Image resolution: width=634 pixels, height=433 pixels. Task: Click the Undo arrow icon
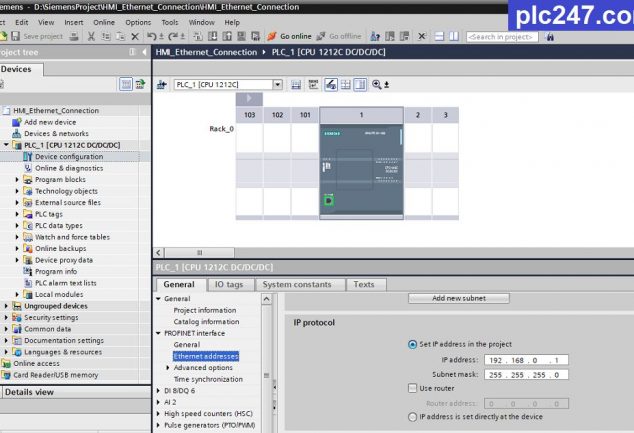pos(152,36)
